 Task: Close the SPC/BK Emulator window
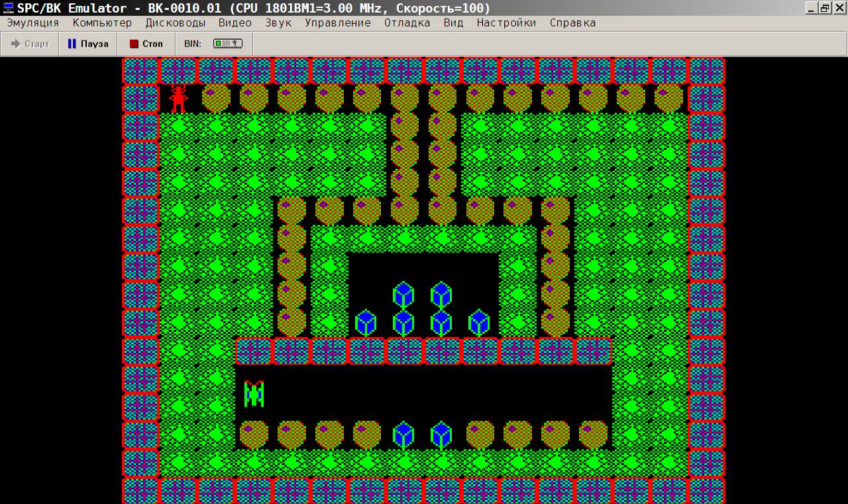pyautogui.click(x=839, y=8)
